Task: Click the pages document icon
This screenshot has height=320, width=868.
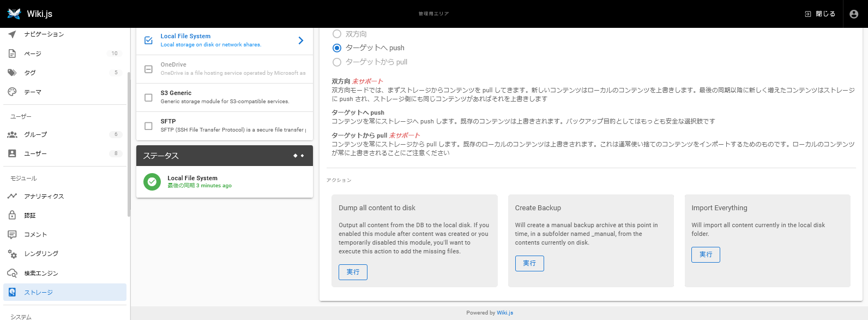Action: point(12,54)
